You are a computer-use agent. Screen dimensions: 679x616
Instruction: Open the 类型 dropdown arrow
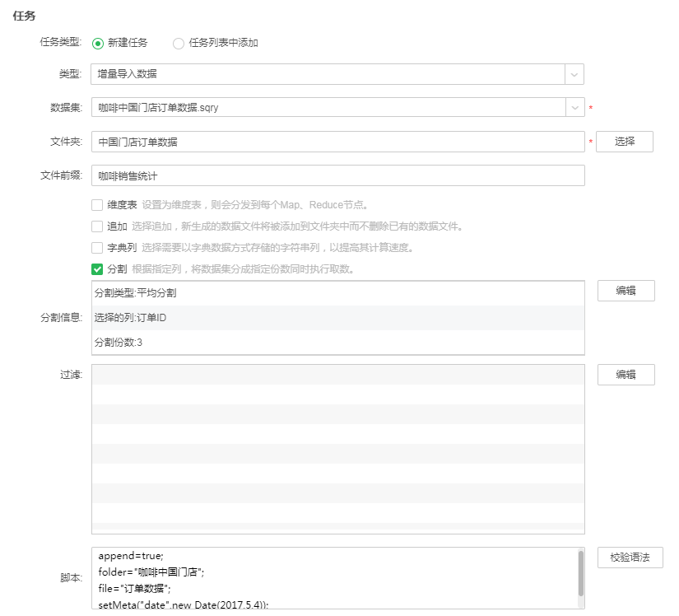pos(574,74)
